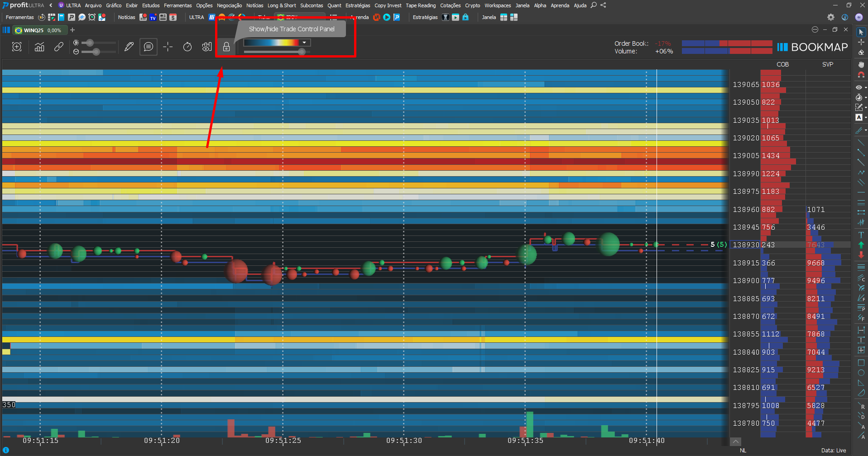This screenshot has height=456, width=868.
Task: Expand the timer tool dropdown in right toolbar
Action: click(x=866, y=97)
